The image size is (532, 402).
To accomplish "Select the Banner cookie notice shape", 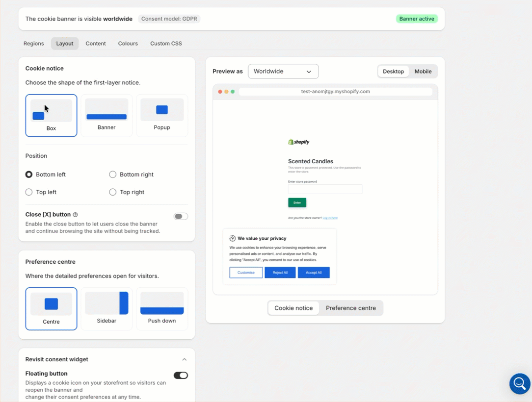I will 106,116.
